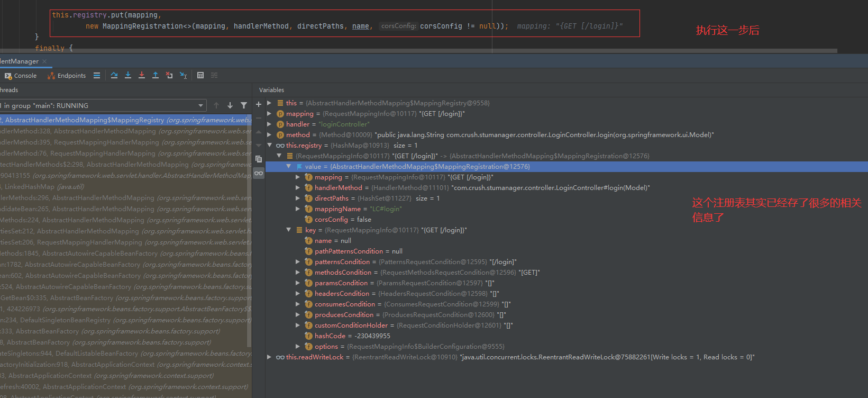868x398 pixels.
Task: Click the 'finally' keyword in editor
Action: 50,48
